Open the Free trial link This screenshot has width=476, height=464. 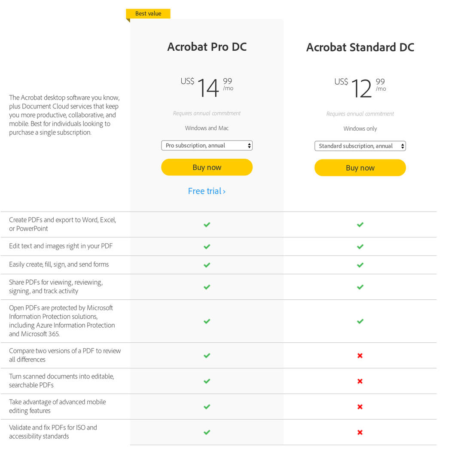pos(207,191)
